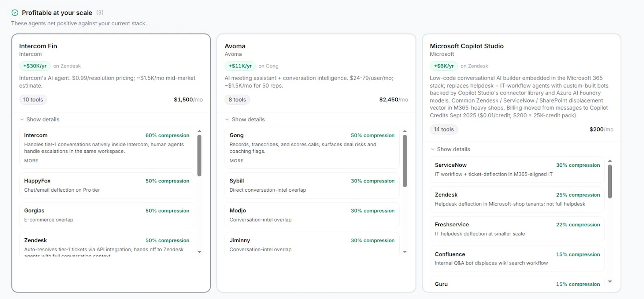The height and width of the screenshot is (299, 644).
Task: Expand MORE under the Gong tool description
Action: pyautogui.click(x=236, y=161)
